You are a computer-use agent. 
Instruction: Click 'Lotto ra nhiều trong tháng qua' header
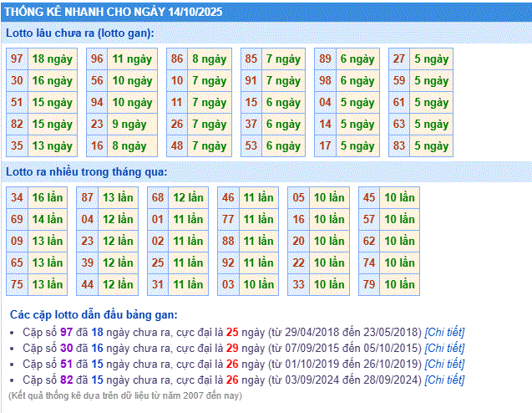(87, 171)
